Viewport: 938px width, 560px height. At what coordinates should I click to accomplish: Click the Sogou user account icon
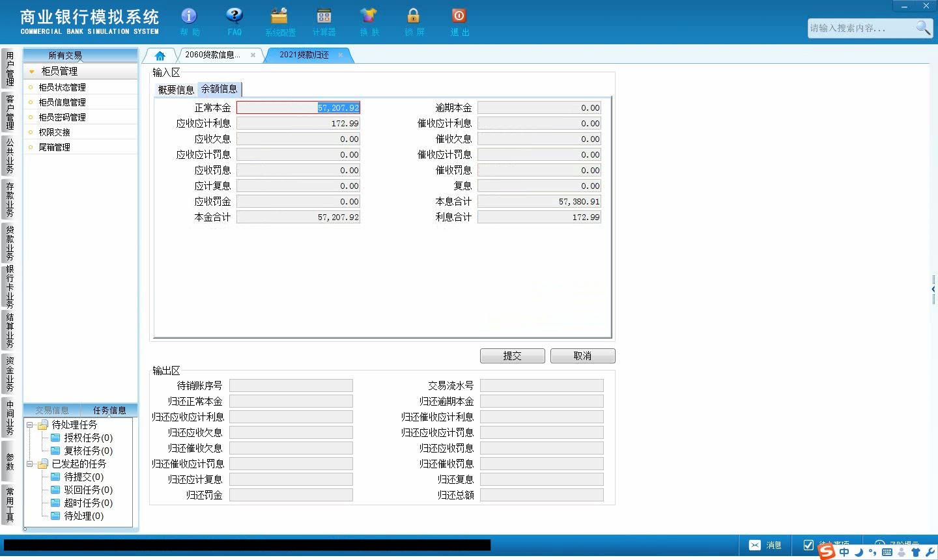click(902, 552)
